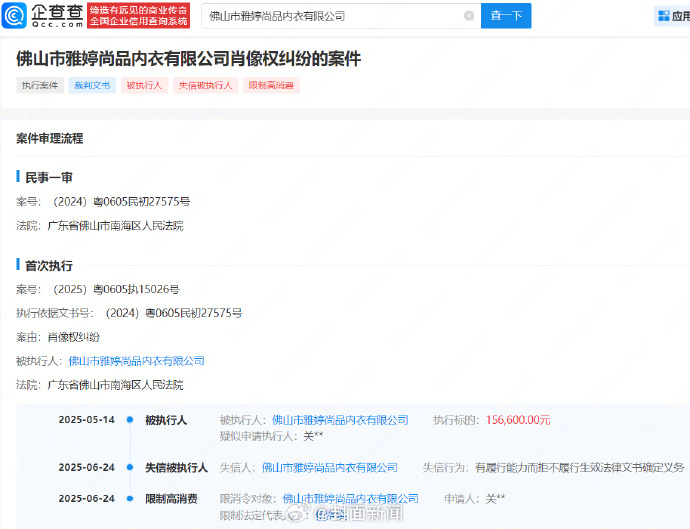Select the 限制高消费 tag
The image size is (690, 529).
pyautogui.click(x=271, y=85)
